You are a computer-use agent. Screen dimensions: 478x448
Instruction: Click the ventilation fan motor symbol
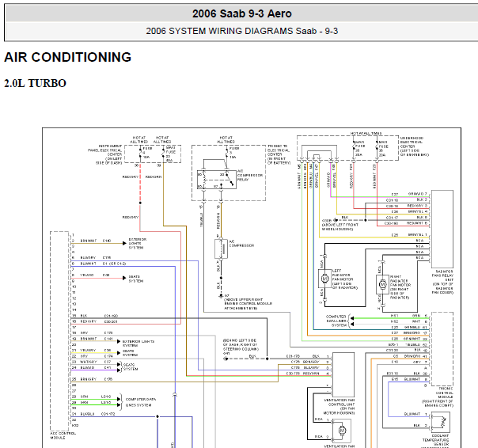point(342,431)
